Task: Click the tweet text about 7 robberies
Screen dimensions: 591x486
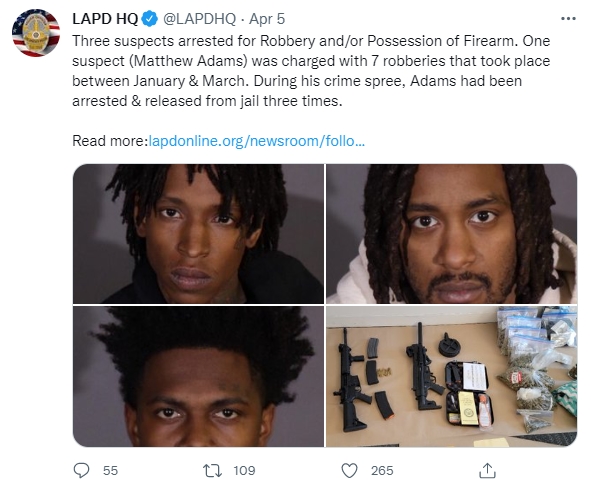Action: pyautogui.click(x=311, y=71)
